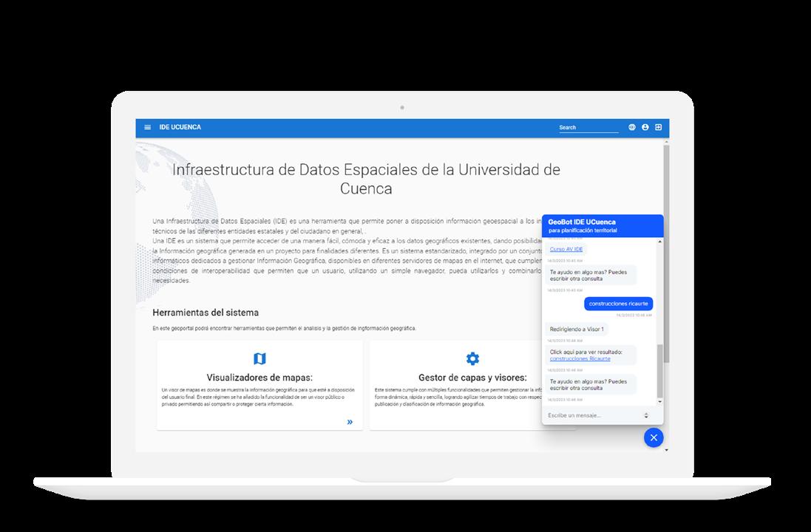
Task: Click the chat message send/stepper icon
Action: point(646,415)
